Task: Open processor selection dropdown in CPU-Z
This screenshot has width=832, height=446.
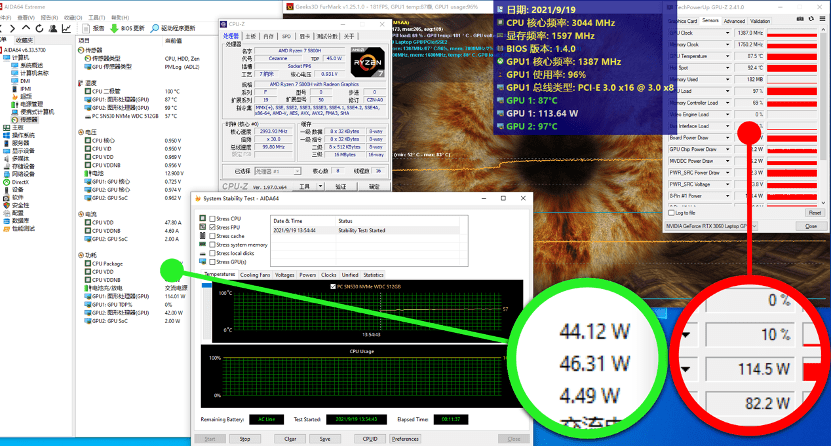Action: pyautogui.click(x=278, y=171)
